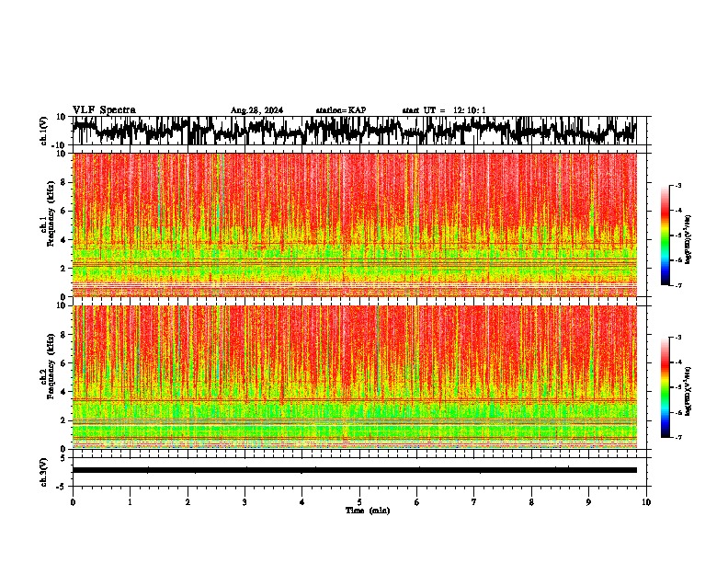Click the "station=KAP" header label
Image resolution: width=728 pixels, height=563 pixels.
pos(341,110)
